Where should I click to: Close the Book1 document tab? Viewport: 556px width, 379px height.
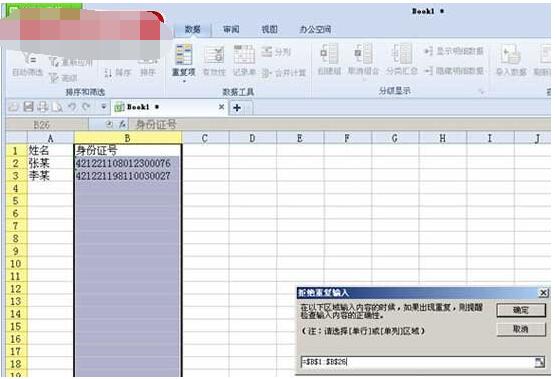pos(221,107)
